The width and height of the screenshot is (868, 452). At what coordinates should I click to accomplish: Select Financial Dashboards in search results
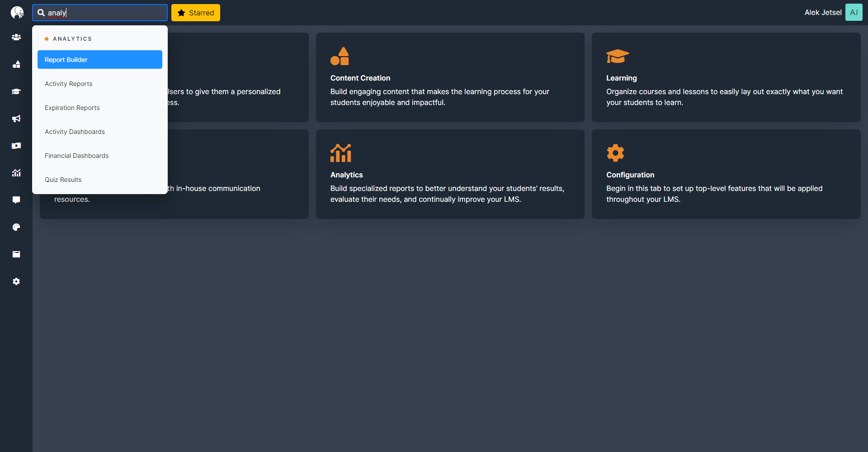100,156
